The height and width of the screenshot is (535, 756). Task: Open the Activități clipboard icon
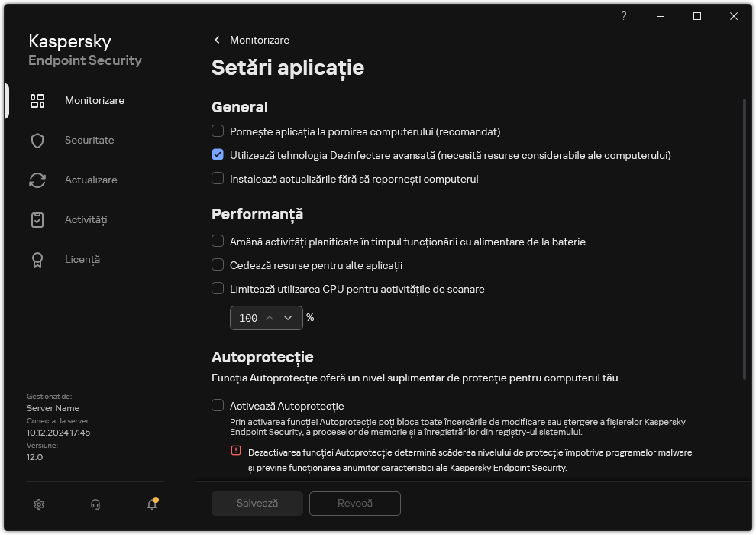37,220
